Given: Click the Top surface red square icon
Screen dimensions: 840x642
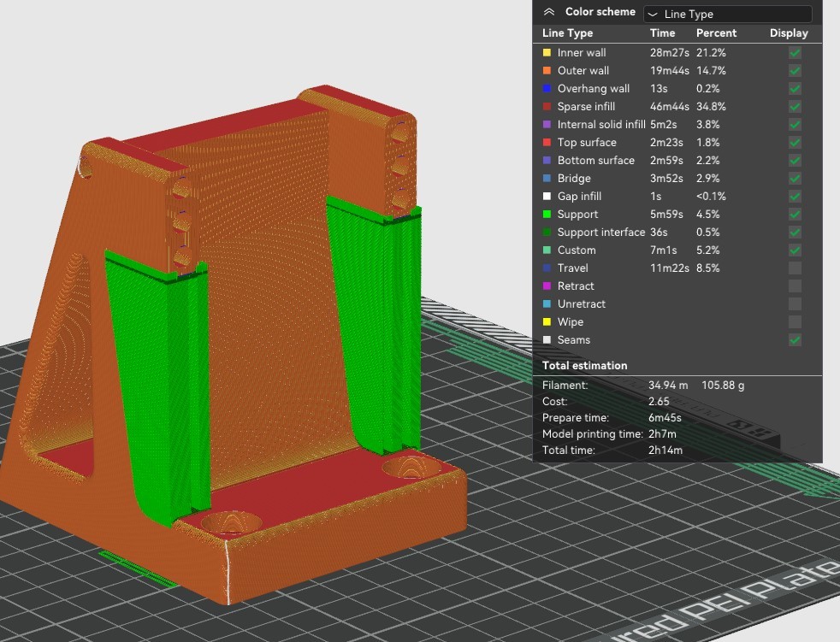Looking at the screenshot, I should 547,143.
